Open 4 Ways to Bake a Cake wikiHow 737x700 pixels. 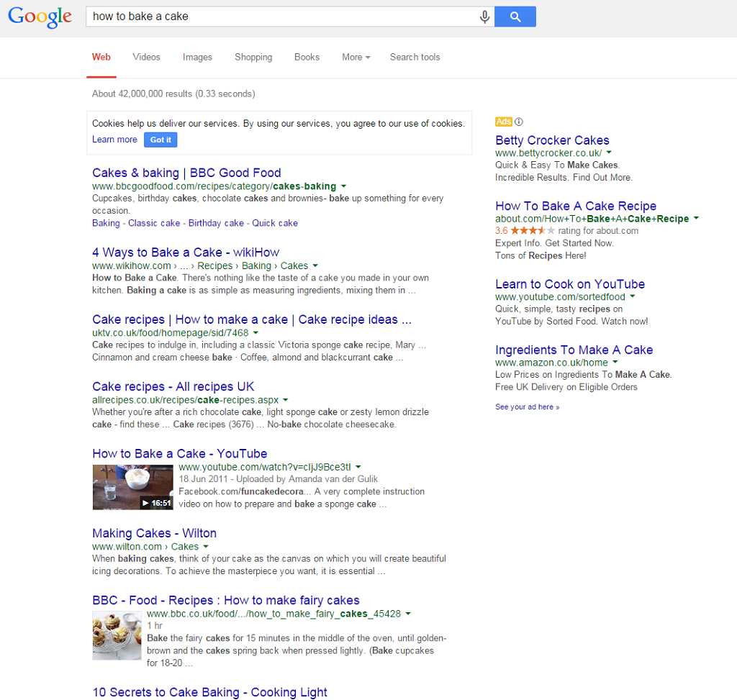tap(186, 253)
